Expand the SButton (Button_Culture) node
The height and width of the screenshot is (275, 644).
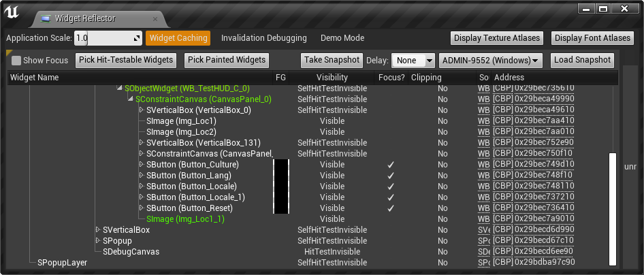click(142, 164)
